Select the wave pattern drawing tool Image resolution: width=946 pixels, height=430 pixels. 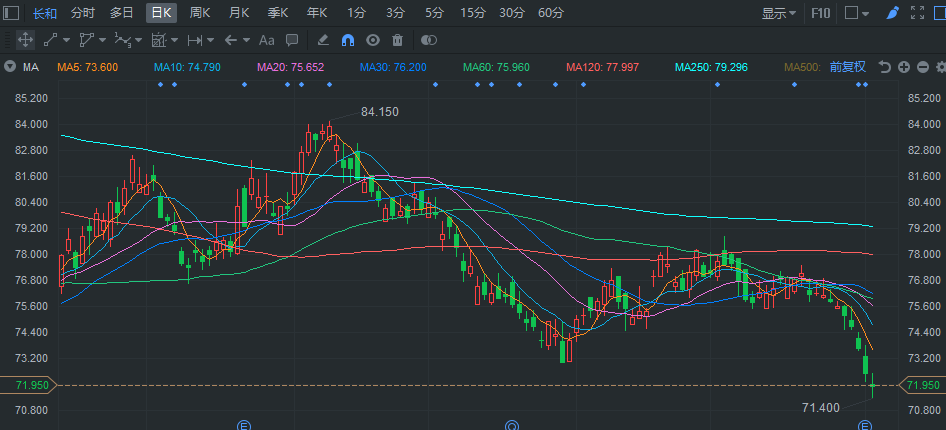coord(122,40)
